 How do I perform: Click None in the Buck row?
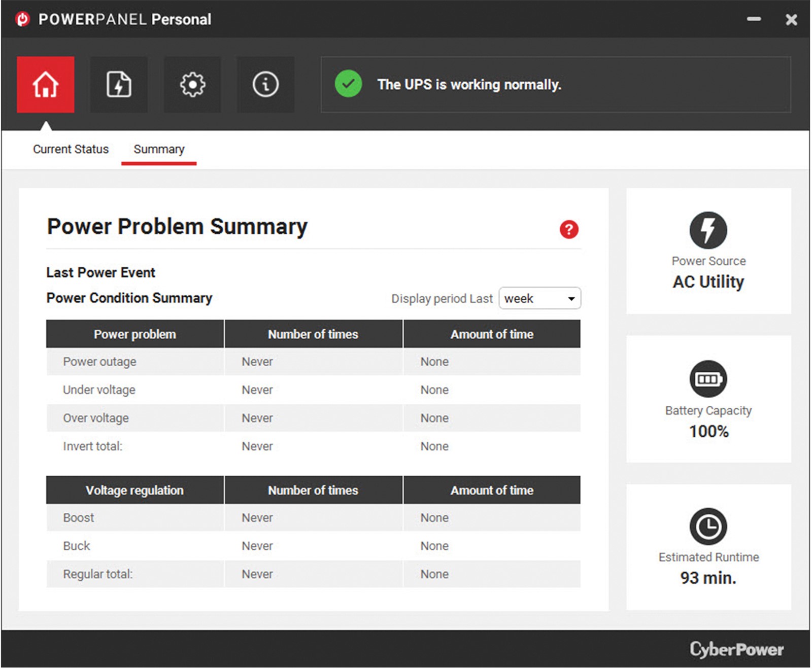(434, 546)
